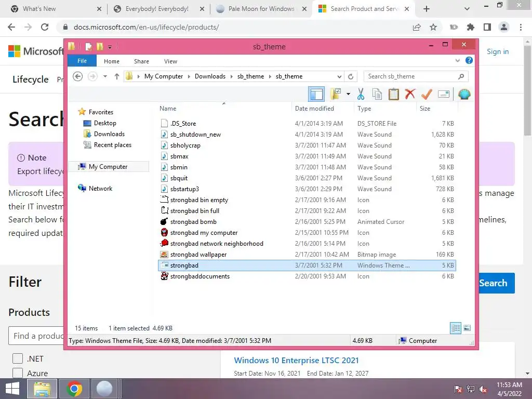Switch to Large icons view in status bar
The image size is (532, 399).
(467, 328)
